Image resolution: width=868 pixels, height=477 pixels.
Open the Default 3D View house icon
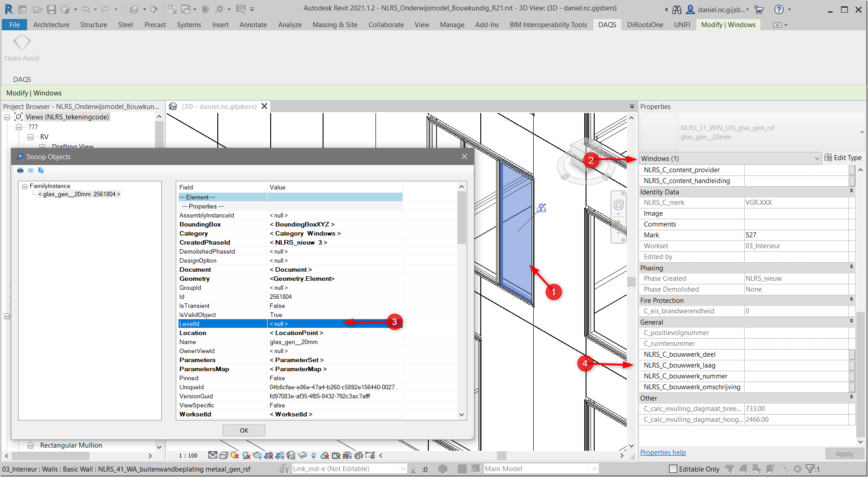click(x=134, y=9)
